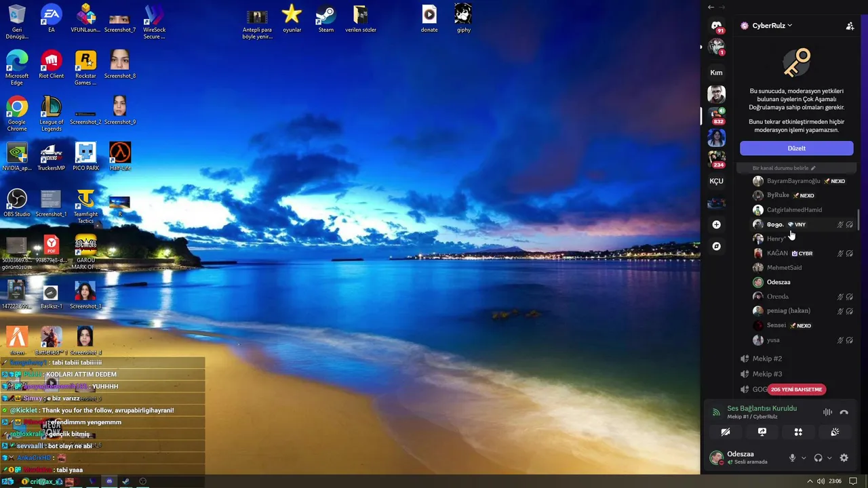The height and width of the screenshot is (488, 868).
Task: Open Teamfight Tactics desktop icon
Action: click(x=85, y=206)
